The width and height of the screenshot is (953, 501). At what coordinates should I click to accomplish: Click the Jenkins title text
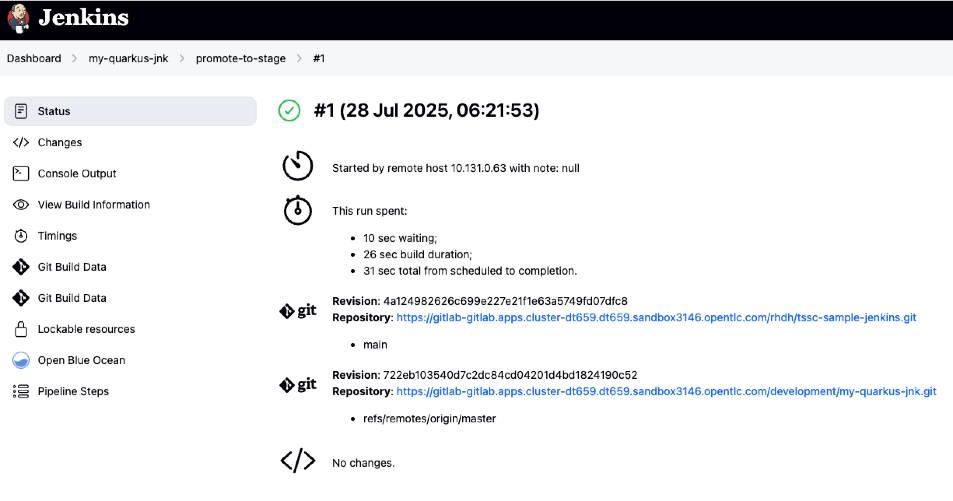[83, 17]
